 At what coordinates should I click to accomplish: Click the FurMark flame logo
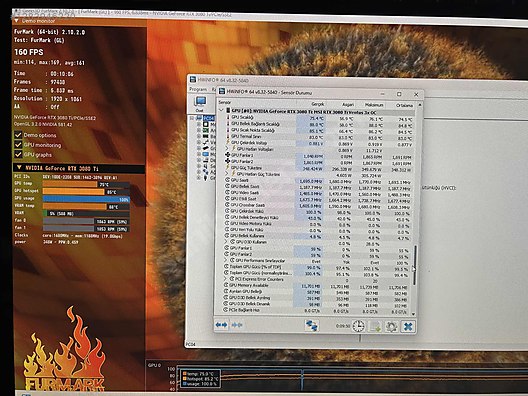(x=64, y=350)
